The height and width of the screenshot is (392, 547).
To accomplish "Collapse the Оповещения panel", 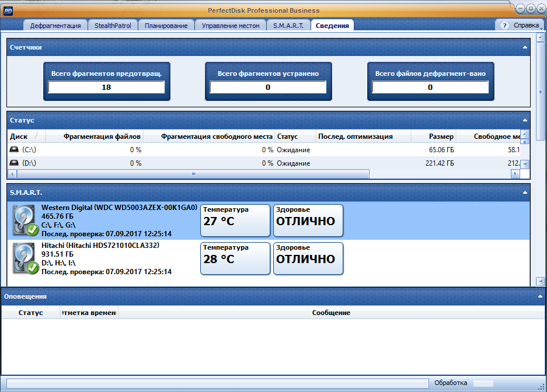I will click(x=540, y=296).
